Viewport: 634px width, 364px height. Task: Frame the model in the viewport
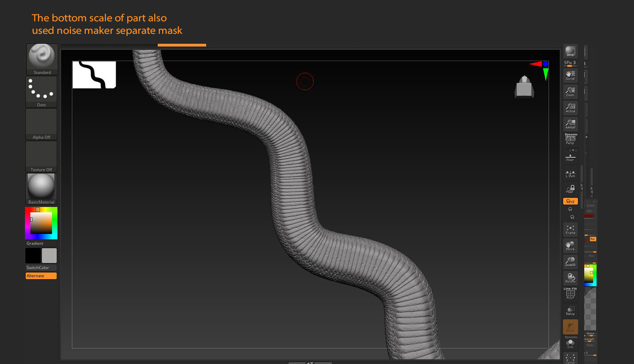coord(570,230)
